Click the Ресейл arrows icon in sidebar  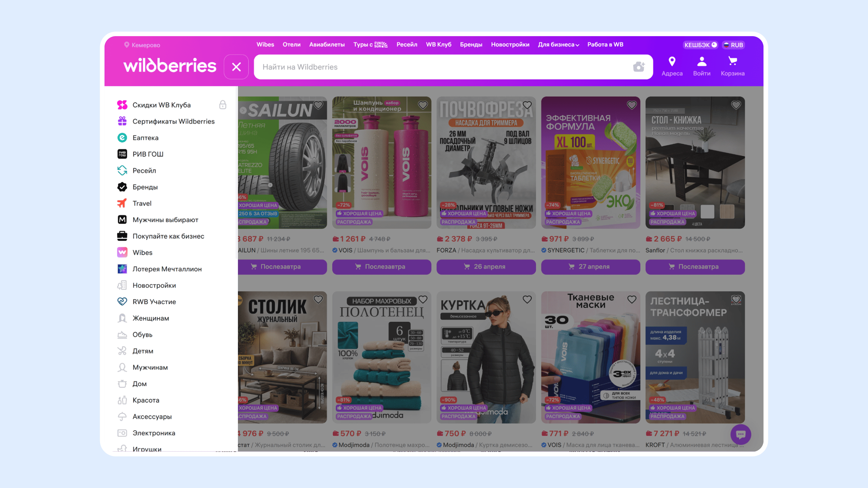click(122, 170)
